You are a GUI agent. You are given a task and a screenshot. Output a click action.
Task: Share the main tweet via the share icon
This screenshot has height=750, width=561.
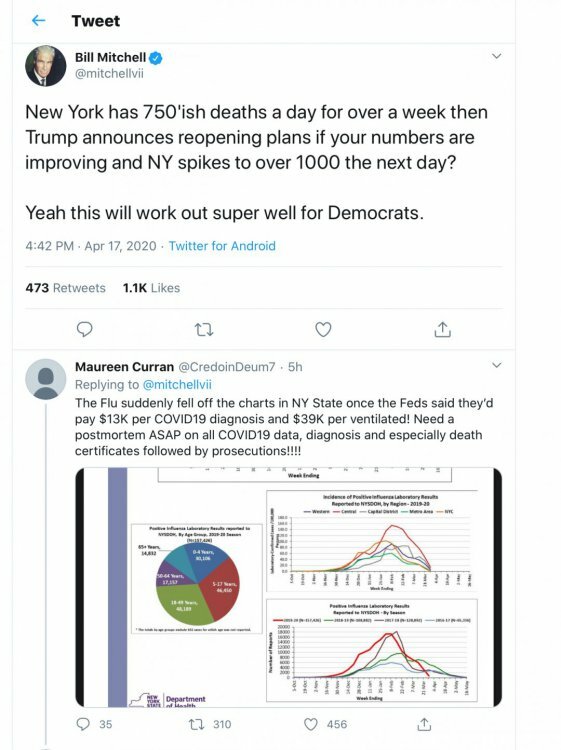(442, 329)
